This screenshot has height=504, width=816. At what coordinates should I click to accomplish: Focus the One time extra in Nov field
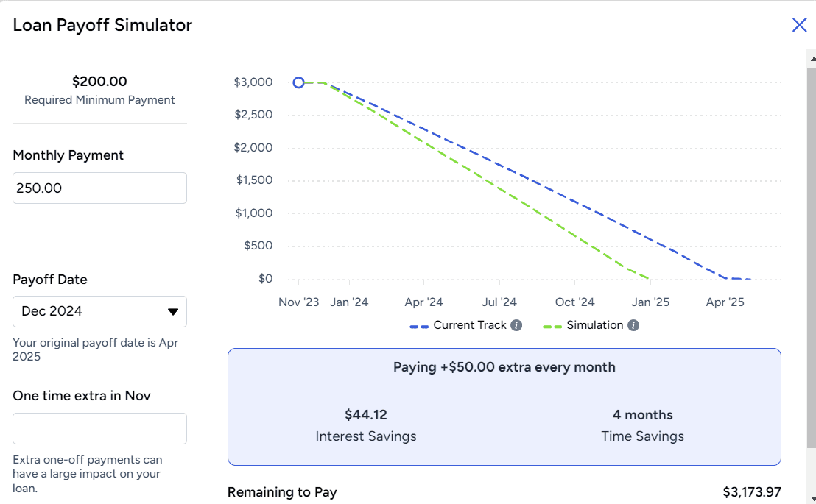[100, 428]
